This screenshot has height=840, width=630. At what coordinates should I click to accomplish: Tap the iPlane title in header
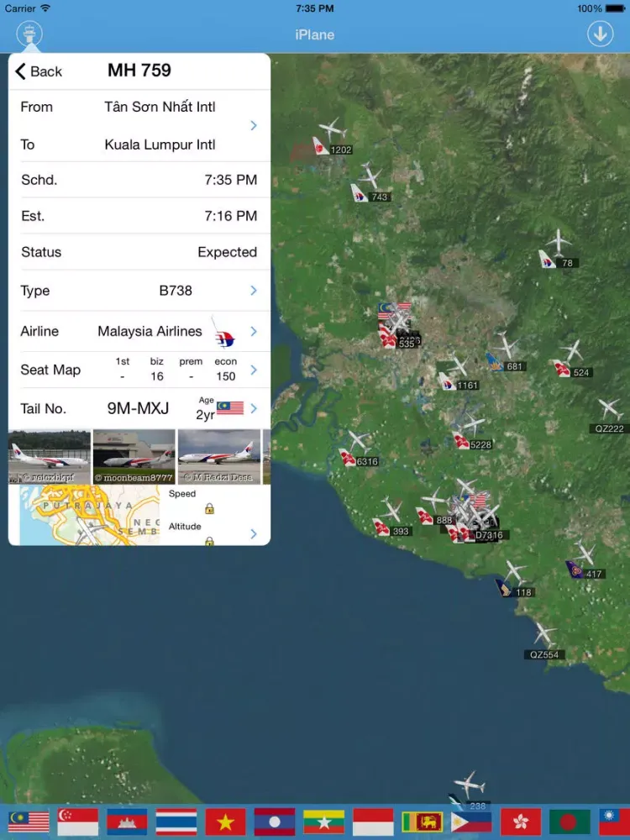pos(315,34)
